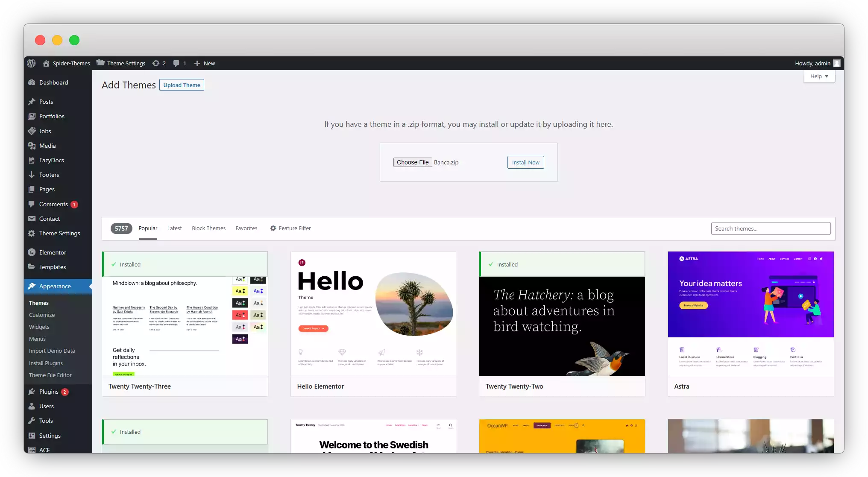Click the plus New icon
This screenshot has width=868, height=477.
pyautogui.click(x=197, y=63)
